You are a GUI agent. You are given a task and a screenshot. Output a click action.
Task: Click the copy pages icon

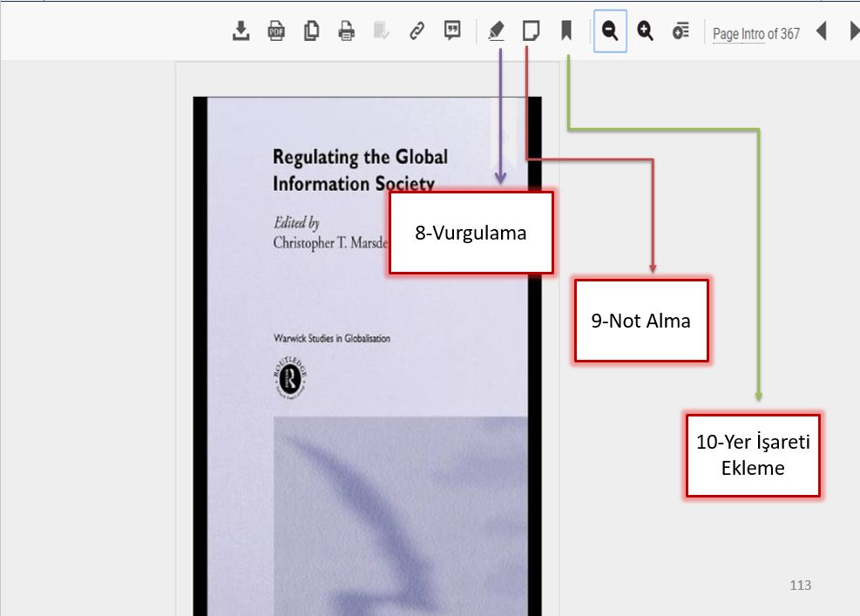pyautogui.click(x=311, y=30)
